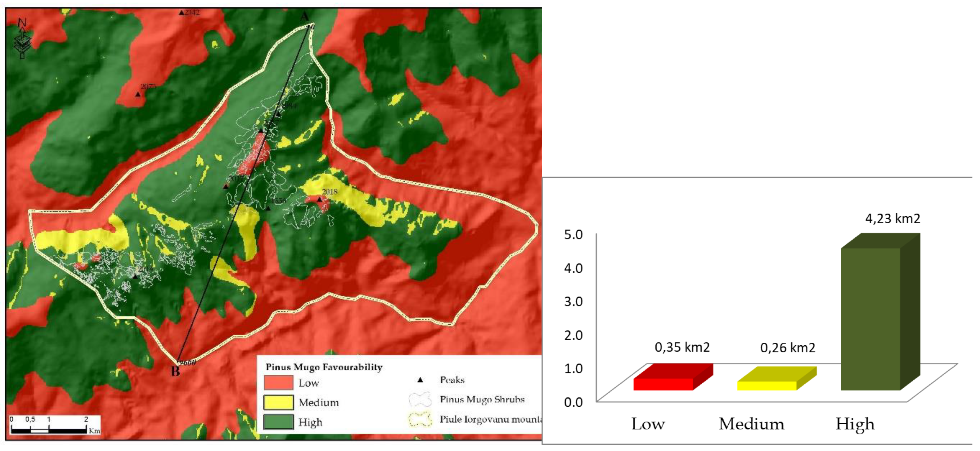Click the peak triangle marker labeled 2073
This screenshot has height=451, width=980.
[x=138, y=94]
